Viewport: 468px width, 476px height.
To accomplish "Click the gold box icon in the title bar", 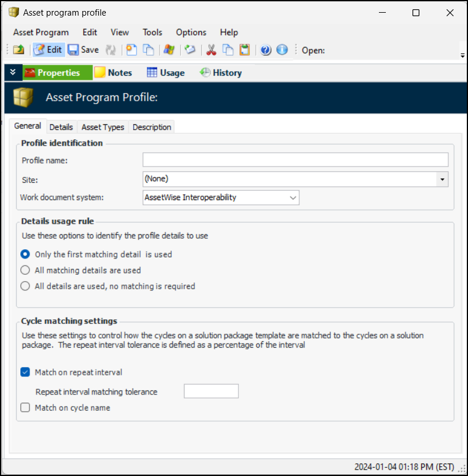I will click(14, 13).
